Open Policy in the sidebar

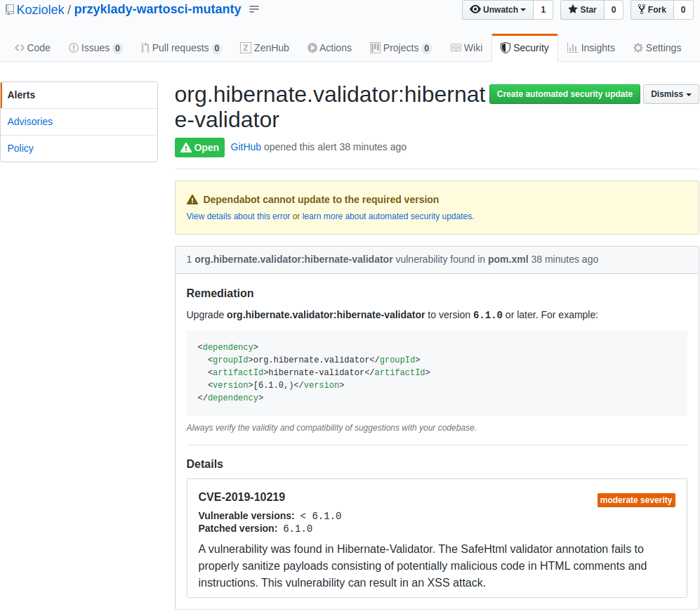coord(79,148)
